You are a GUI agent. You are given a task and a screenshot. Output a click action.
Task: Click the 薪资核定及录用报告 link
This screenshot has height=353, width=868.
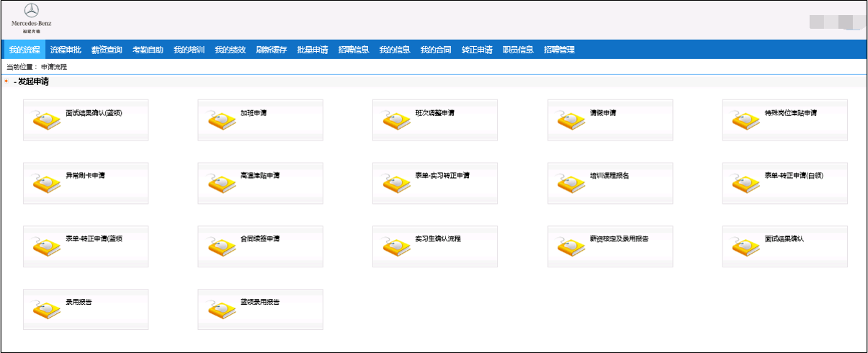click(619, 238)
